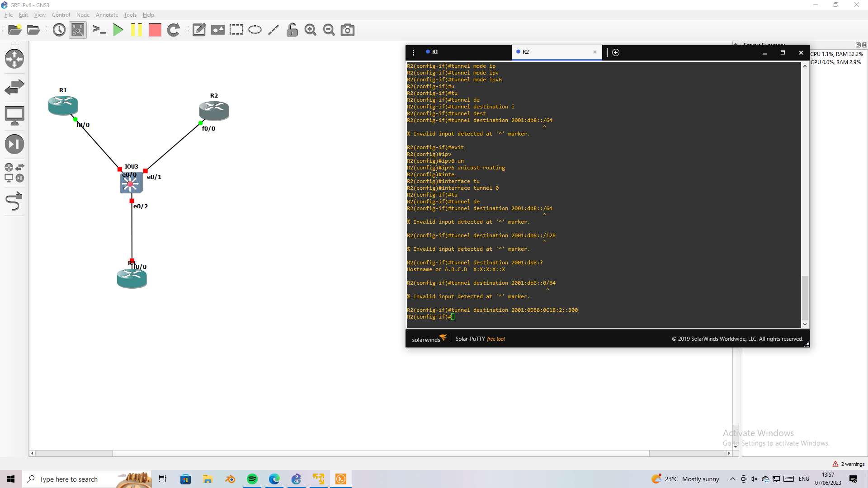Open Solar-PuTTY options with three-dot menu
The height and width of the screenshot is (488, 868).
pos(414,52)
